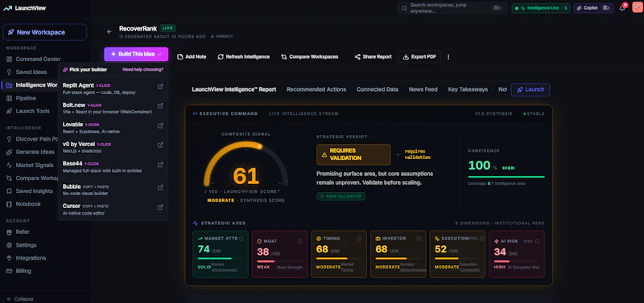Open Base44 external link icon

click(x=160, y=165)
